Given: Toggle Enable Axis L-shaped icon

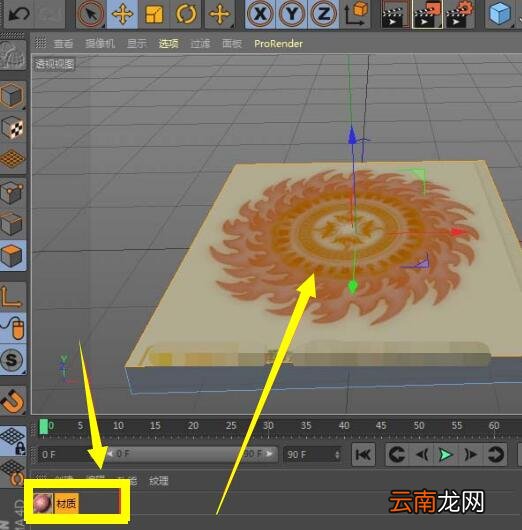Looking at the screenshot, I should (x=13, y=297).
